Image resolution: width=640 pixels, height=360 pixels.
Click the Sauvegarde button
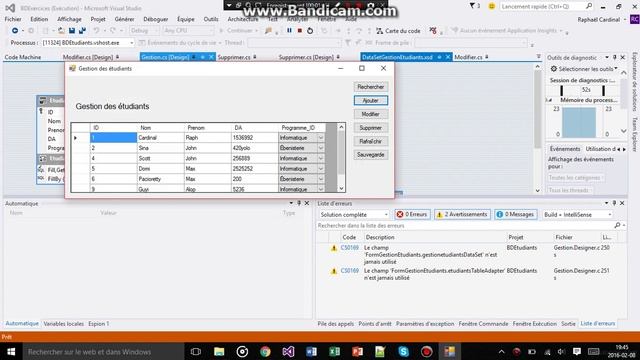click(x=371, y=155)
